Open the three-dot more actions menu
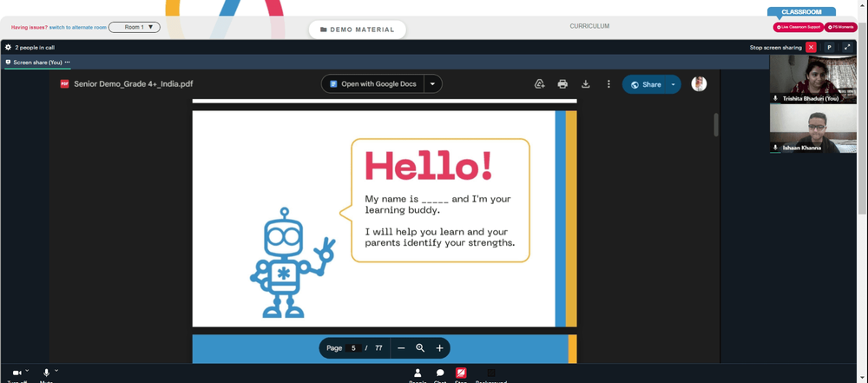Viewport: 868px width, 383px height. 608,84
